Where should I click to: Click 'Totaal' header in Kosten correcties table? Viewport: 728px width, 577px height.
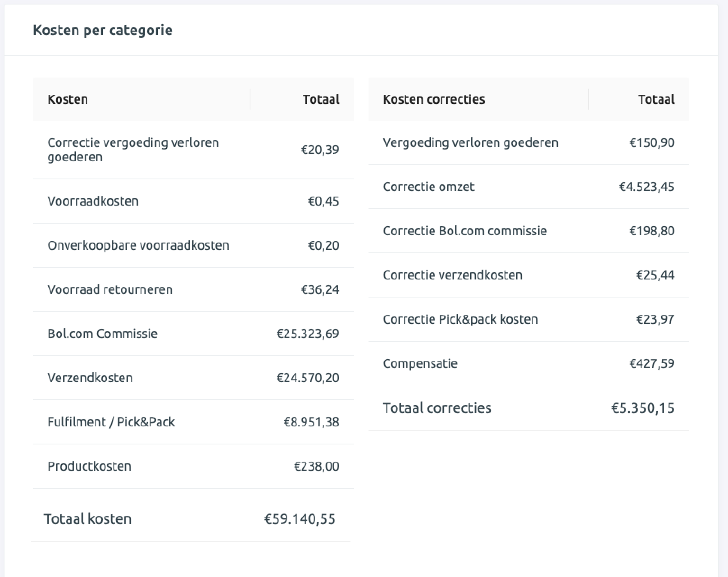(x=656, y=99)
